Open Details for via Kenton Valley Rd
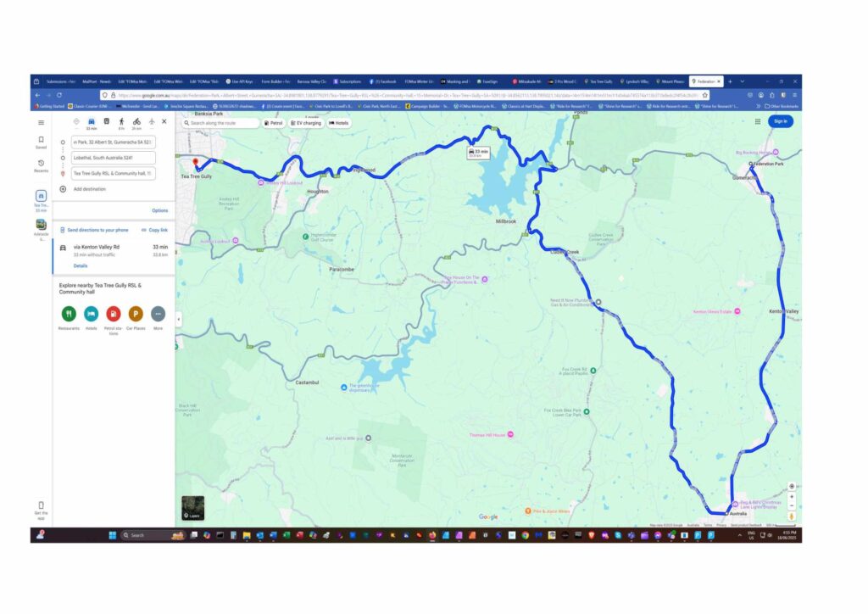868x614 pixels. pos(81,265)
